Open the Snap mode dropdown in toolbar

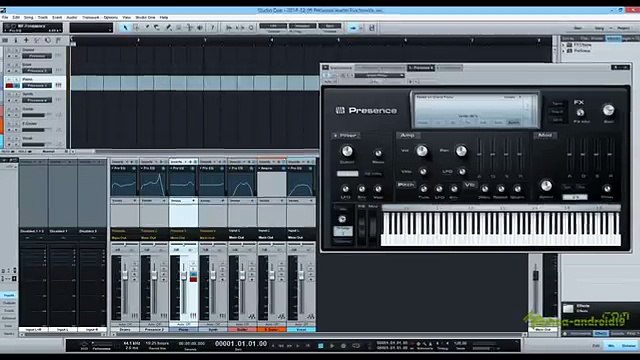[x=330, y=26]
